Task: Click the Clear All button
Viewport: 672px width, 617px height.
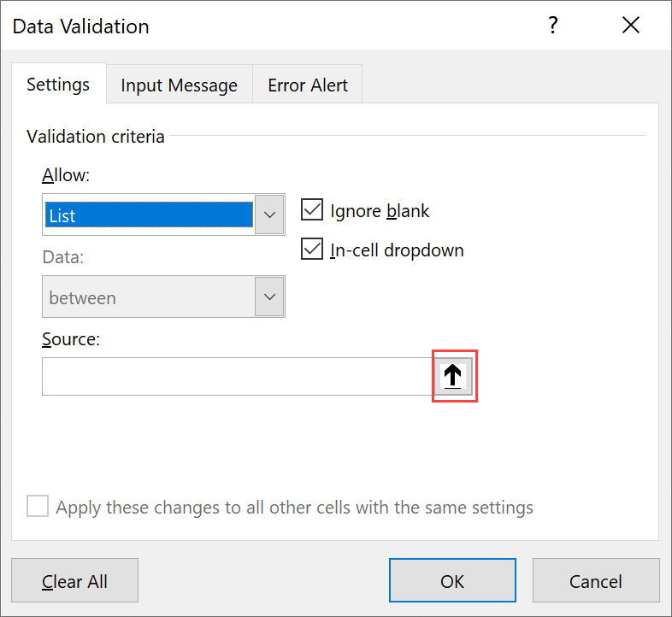Action: click(x=74, y=580)
